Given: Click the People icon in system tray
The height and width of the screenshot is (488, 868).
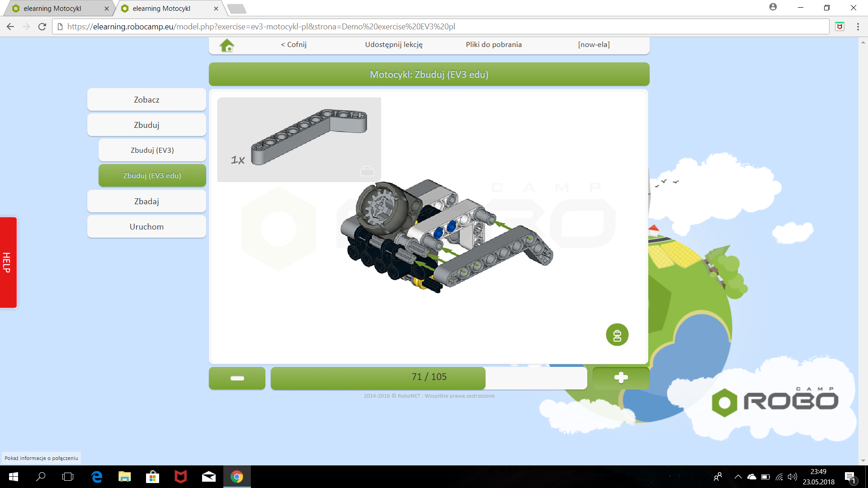Looking at the screenshot, I should [x=717, y=477].
